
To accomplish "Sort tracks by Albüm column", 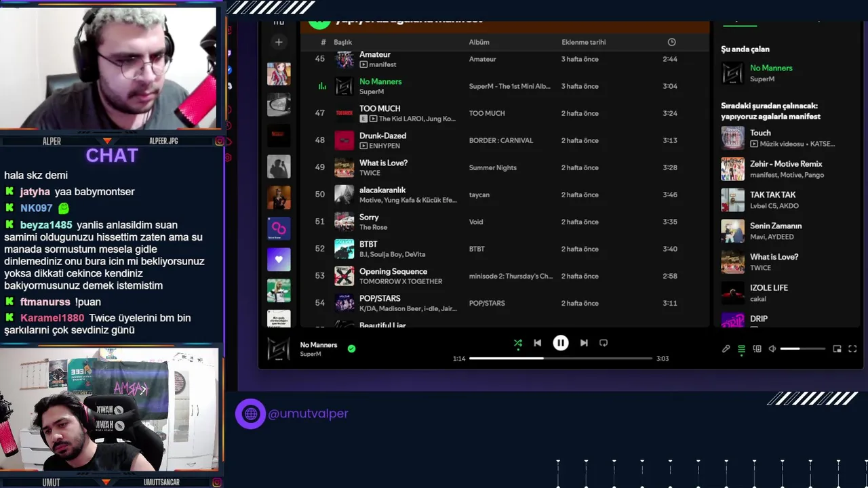I will pyautogui.click(x=479, y=42).
